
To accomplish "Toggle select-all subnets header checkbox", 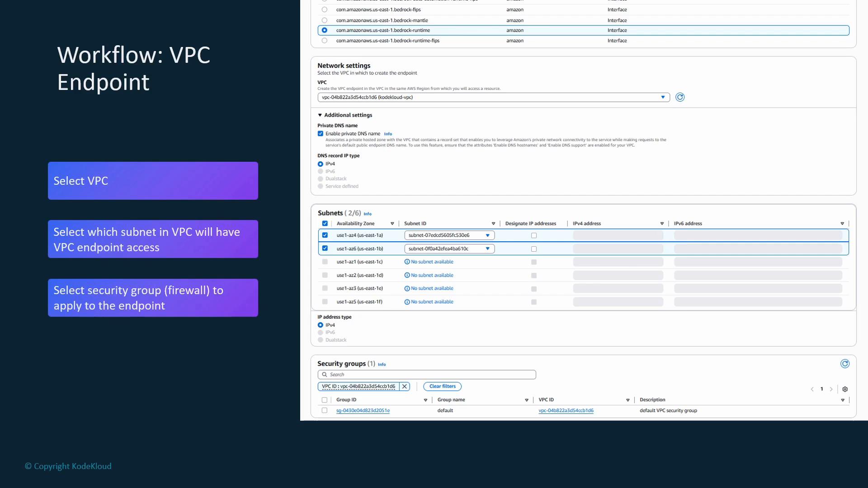I will pos(325,224).
